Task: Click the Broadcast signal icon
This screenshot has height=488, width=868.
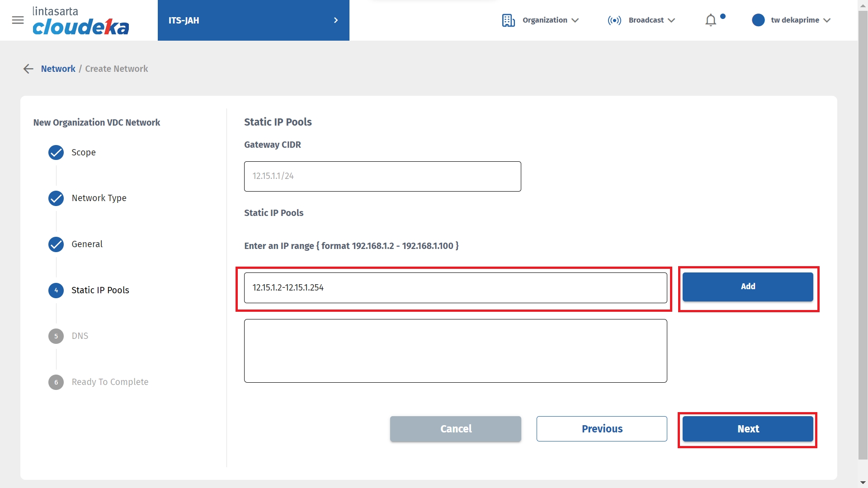Action: tap(614, 20)
